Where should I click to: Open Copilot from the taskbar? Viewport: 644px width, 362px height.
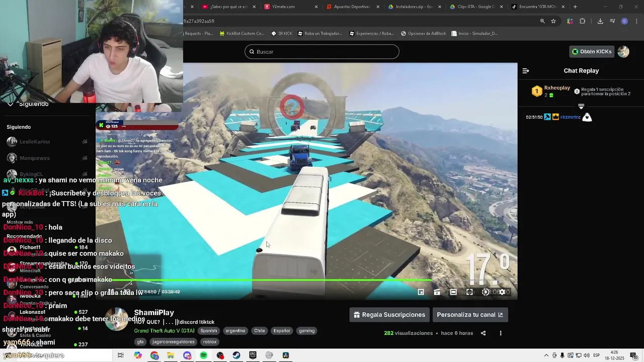click(138, 355)
